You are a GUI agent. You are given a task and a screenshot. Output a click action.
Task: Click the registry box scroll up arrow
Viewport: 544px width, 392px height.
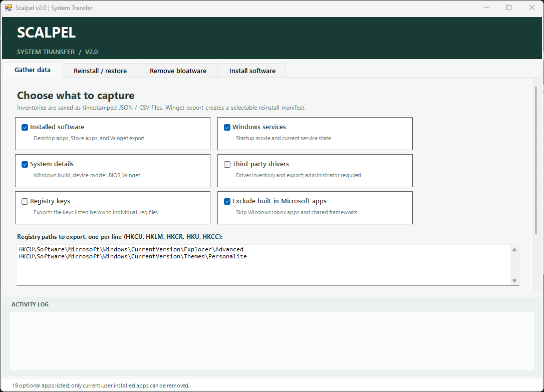pos(514,249)
